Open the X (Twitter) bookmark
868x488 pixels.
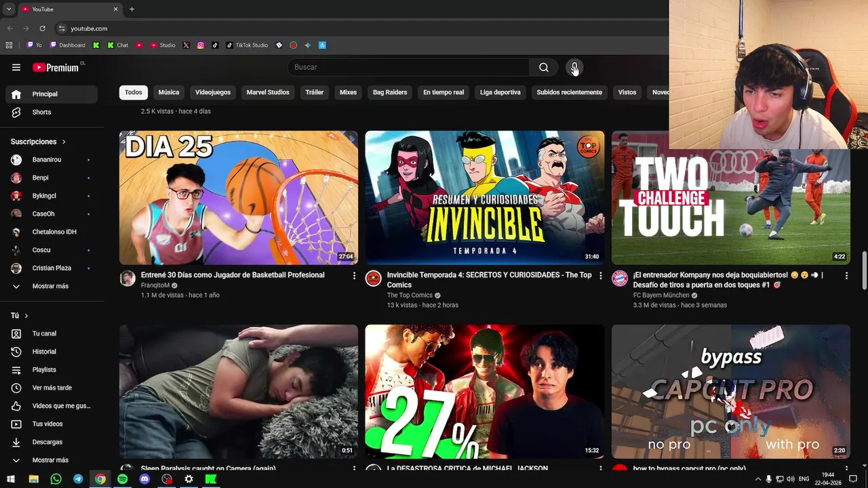point(186,45)
